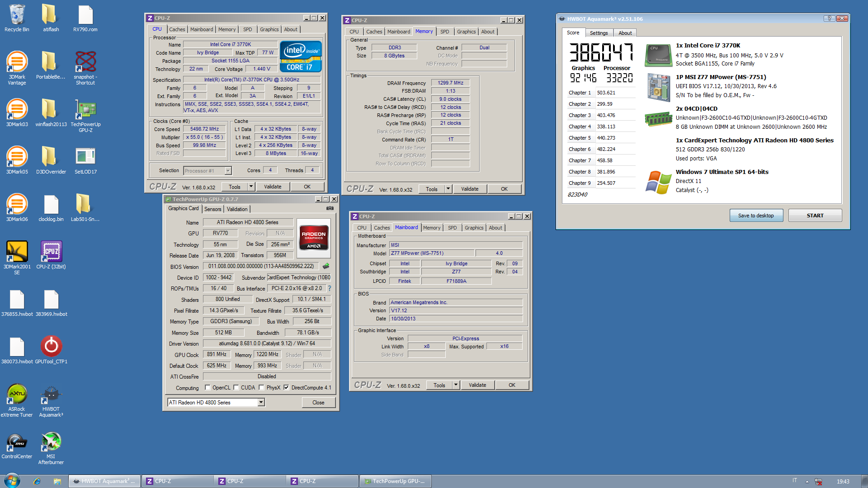Open Windows Start menu orb

[12, 481]
